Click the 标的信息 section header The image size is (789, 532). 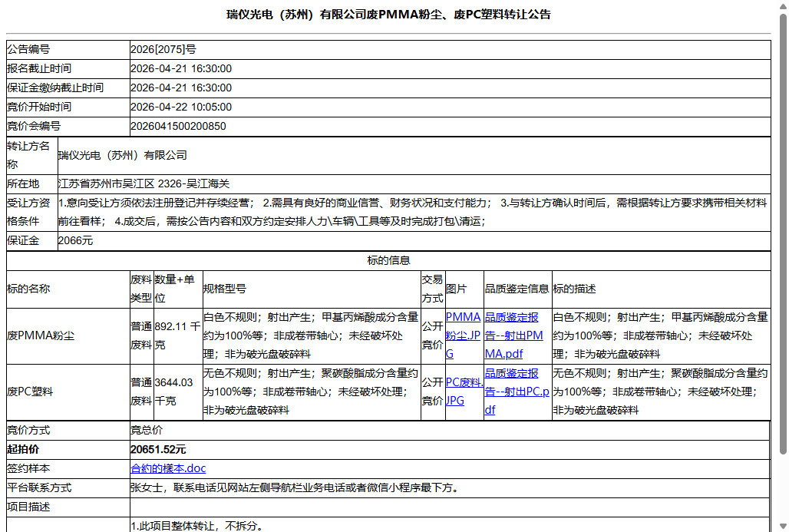[x=388, y=260]
